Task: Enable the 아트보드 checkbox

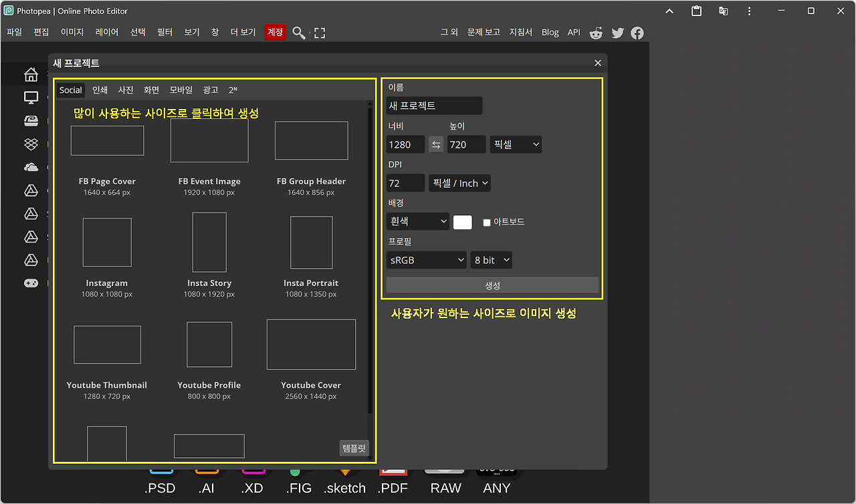Action: click(487, 223)
